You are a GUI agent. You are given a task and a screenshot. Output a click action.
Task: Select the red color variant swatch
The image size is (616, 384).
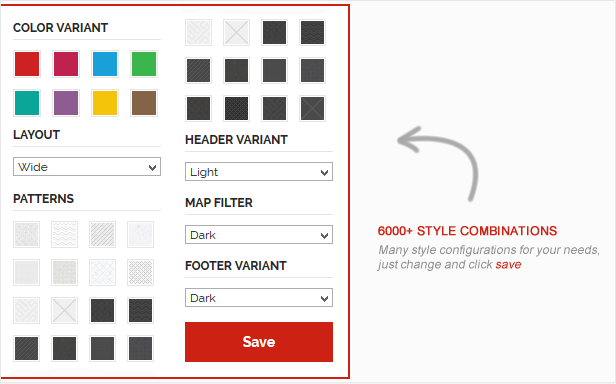click(x=27, y=64)
